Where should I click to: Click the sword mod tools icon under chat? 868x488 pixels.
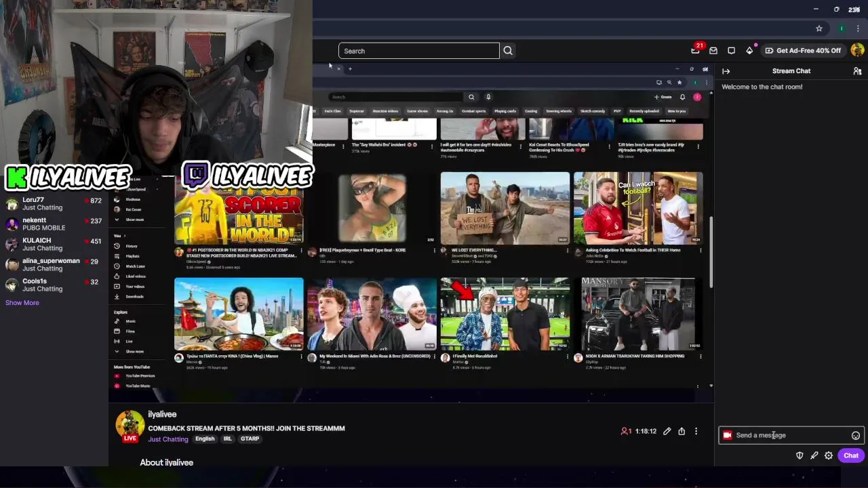814,455
